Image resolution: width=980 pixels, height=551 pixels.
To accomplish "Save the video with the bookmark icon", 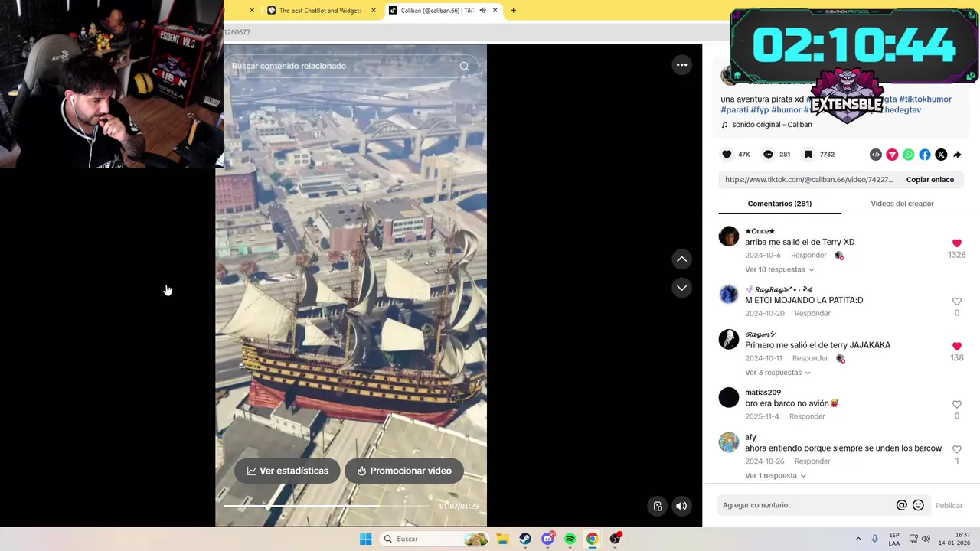I will pyautogui.click(x=808, y=155).
